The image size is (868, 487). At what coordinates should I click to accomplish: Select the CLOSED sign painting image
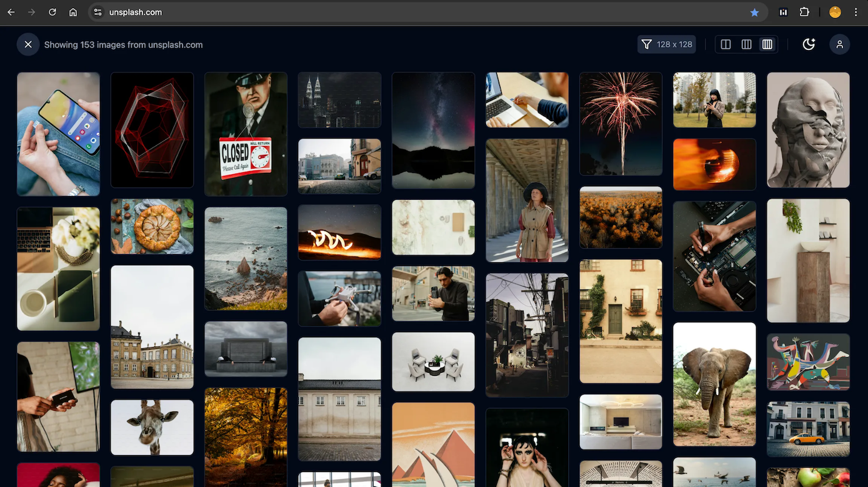click(246, 134)
